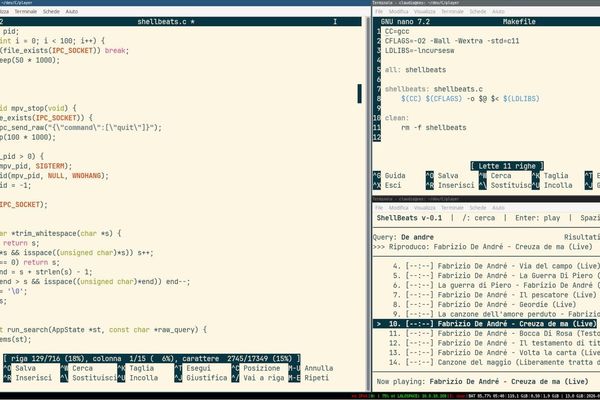Click the riga 129/716 position status line
The width and height of the screenshot is (600, 400).
tap(152, 359)
